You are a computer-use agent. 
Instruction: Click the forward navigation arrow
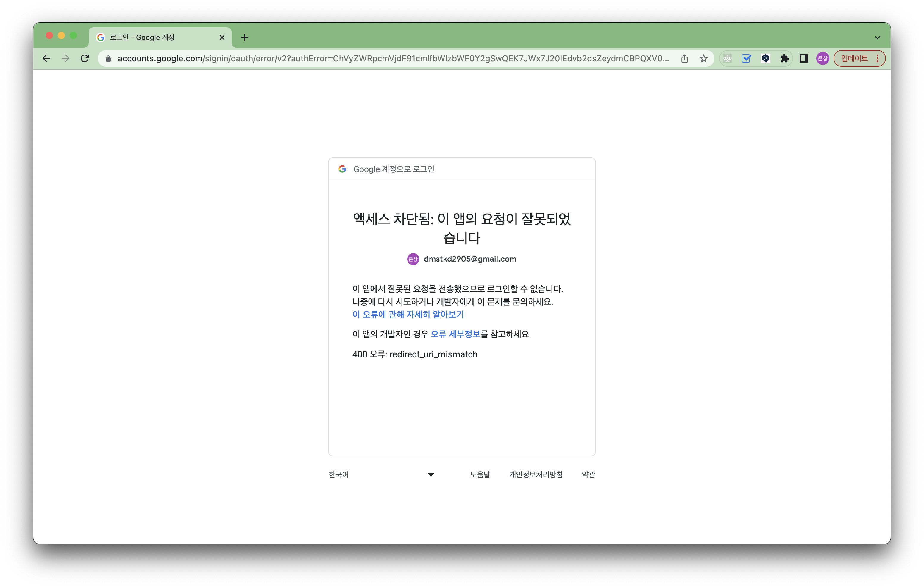[x=65, y=58]
